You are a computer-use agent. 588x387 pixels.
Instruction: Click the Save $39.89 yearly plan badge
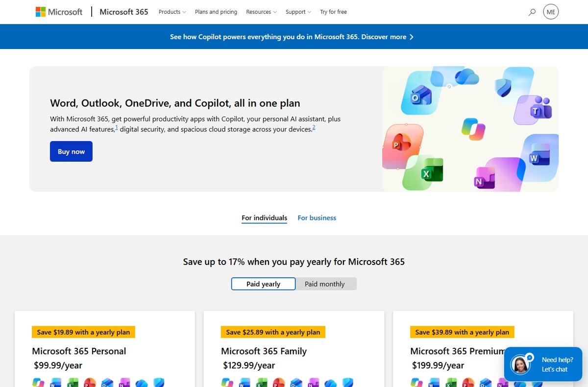[x=462, y=332]
